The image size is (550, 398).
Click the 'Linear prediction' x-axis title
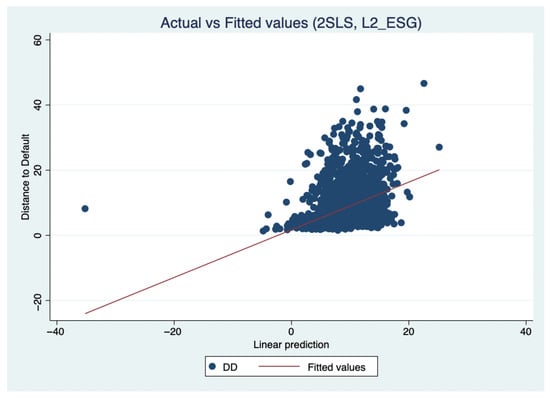(291, 345)
